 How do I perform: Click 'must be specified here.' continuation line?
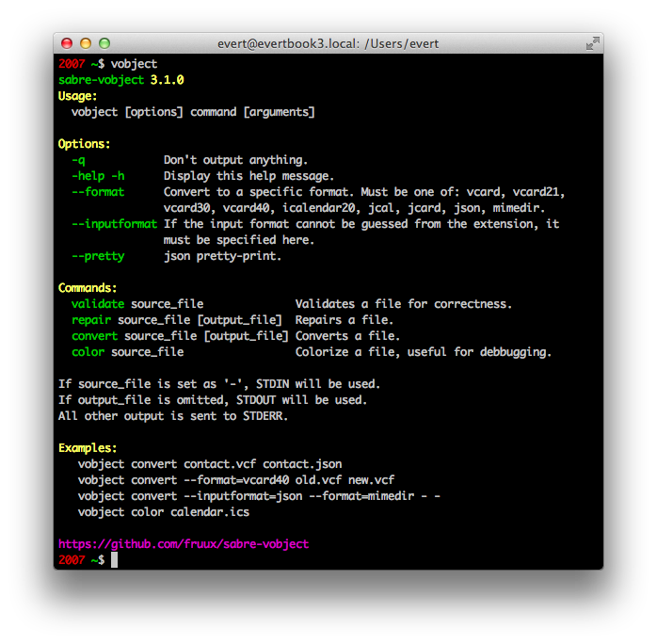click(239, 240)
